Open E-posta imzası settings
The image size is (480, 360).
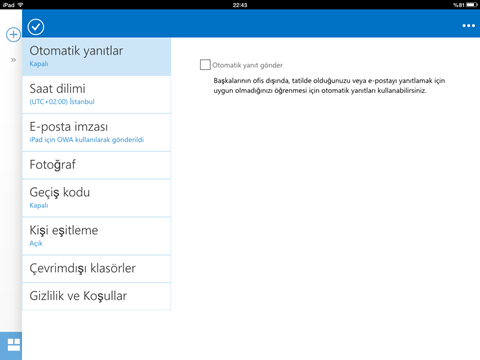(x=96, y=133)
